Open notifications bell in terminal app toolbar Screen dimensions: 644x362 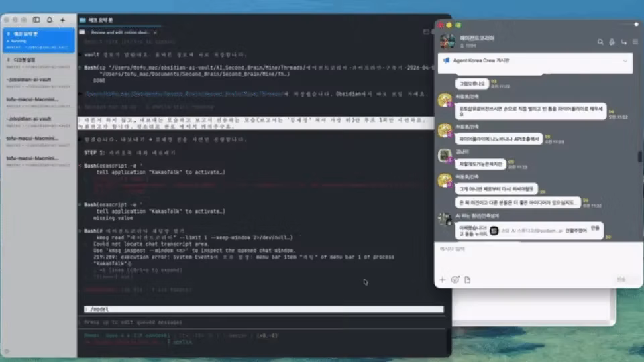pos(49,19)
